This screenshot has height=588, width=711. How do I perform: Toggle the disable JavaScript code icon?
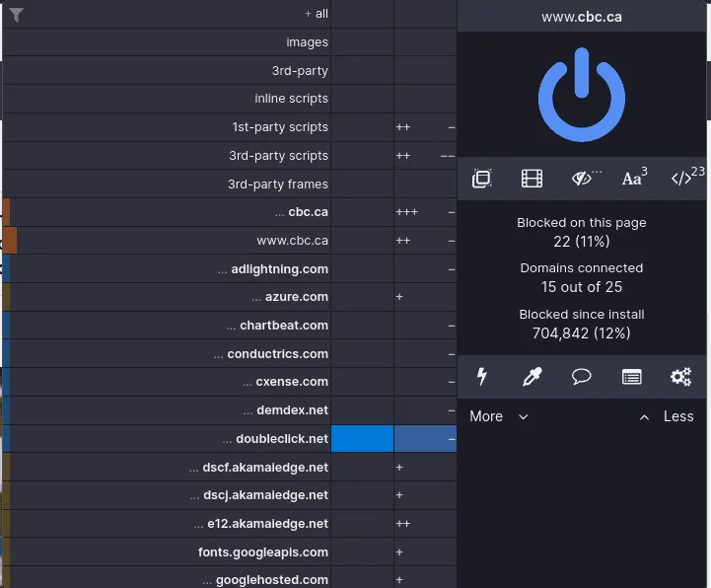point(687,177)
